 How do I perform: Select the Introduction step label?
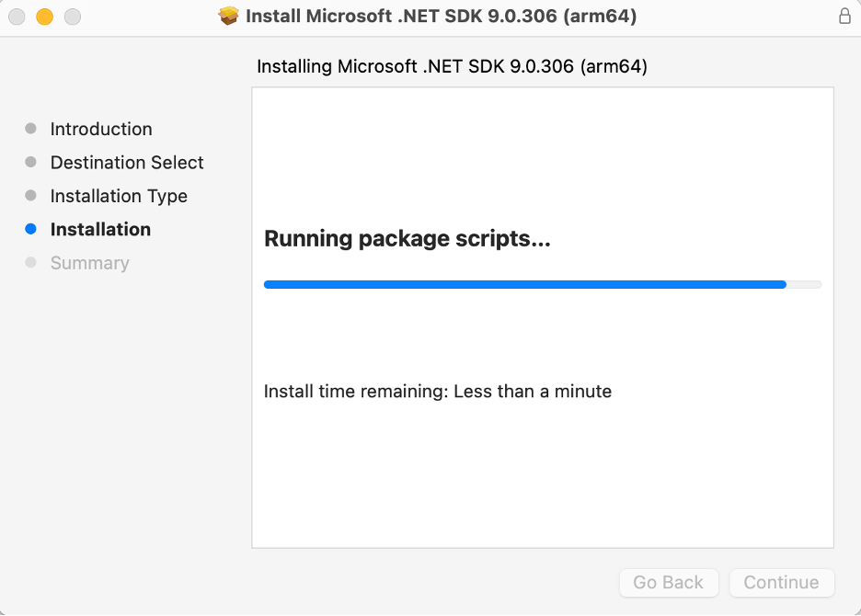point(101,129)
